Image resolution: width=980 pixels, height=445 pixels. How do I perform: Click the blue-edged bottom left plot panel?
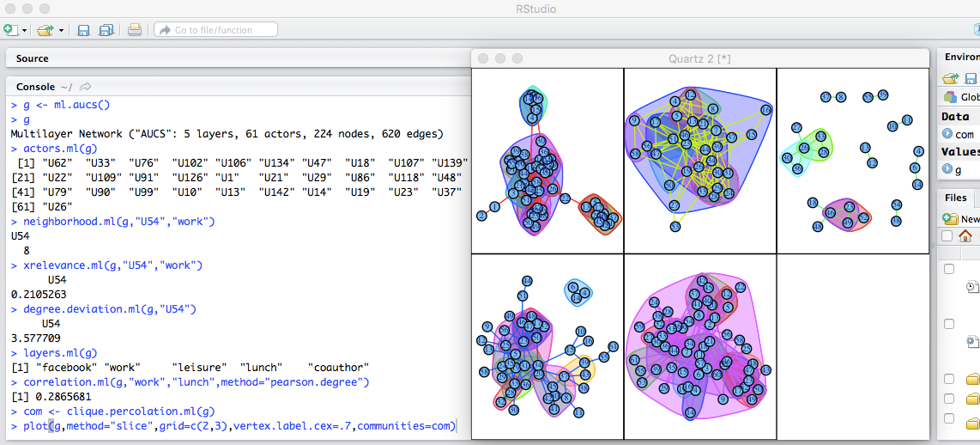[x=547, y=346]
